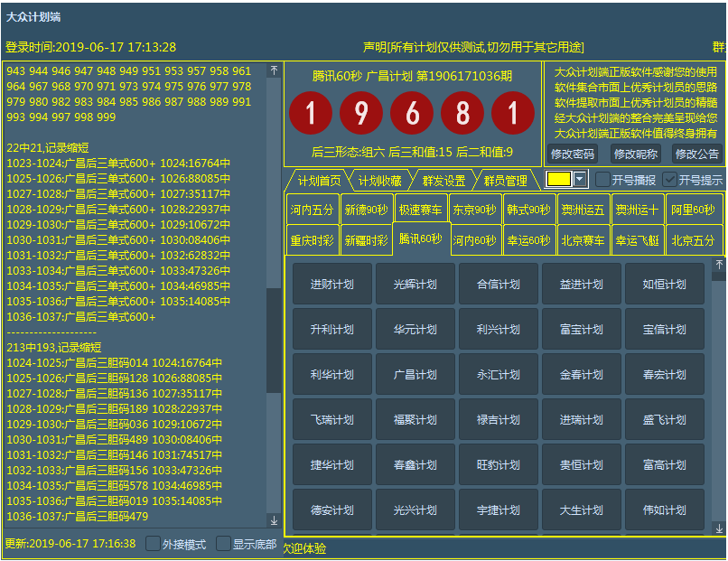Image resolution: width=728 pixels, height=561 pixels.
Task: Open the 群发设置 tab
Action: coord(443,181)
